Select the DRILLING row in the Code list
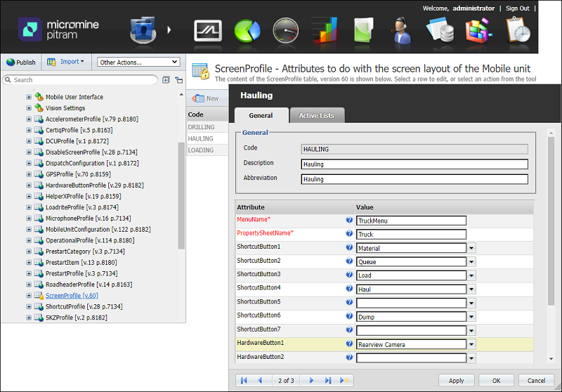 coord(202,127)
